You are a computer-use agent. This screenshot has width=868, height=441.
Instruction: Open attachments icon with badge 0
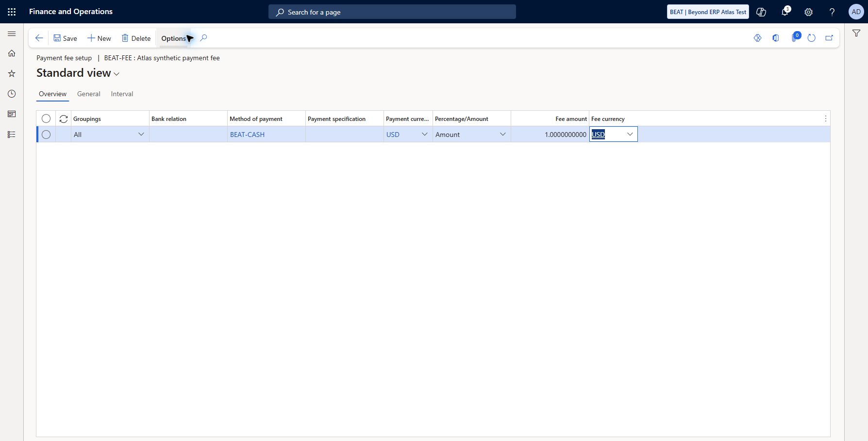pos(795,37)
